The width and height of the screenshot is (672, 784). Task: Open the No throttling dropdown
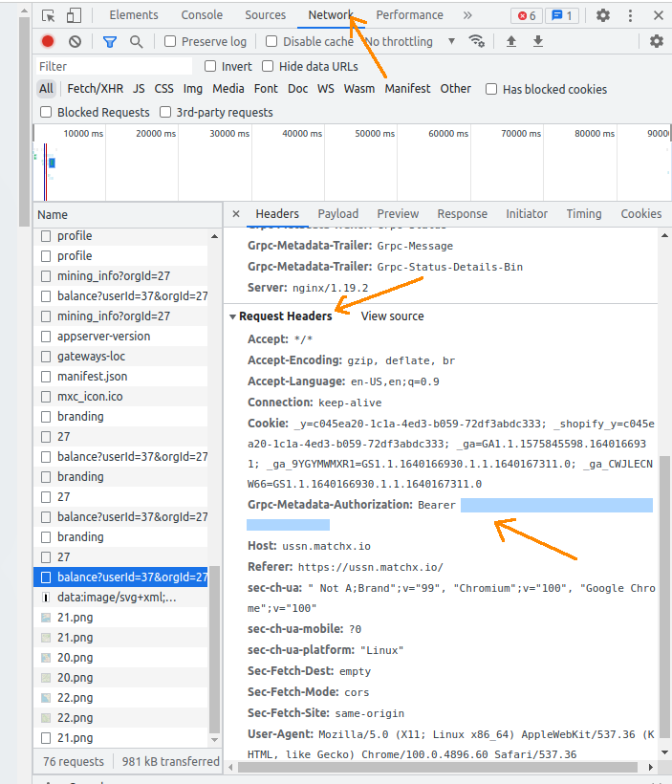point(410,41)
